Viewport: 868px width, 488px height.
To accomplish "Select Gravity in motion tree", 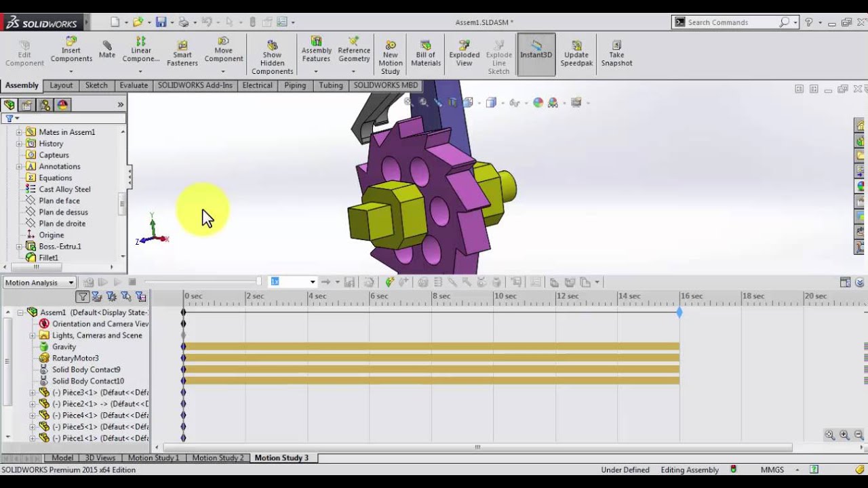I will (64, 347).
